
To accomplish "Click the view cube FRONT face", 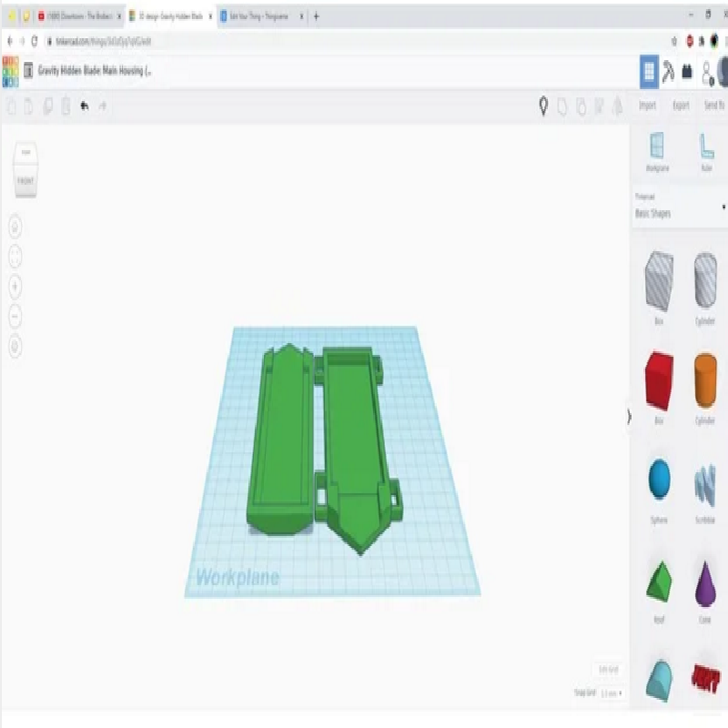I will [x=25, y=180].
